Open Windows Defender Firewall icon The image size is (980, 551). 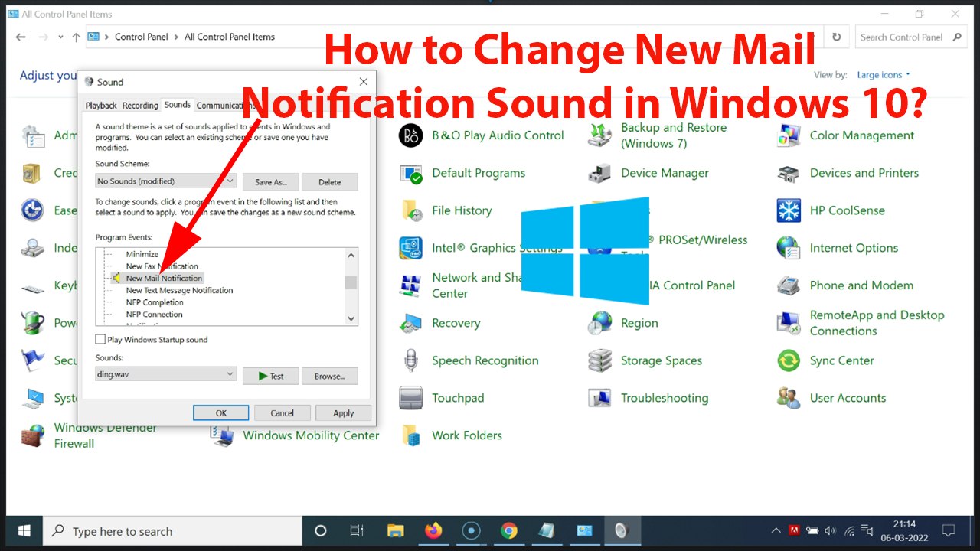click(x=33, y=435)
